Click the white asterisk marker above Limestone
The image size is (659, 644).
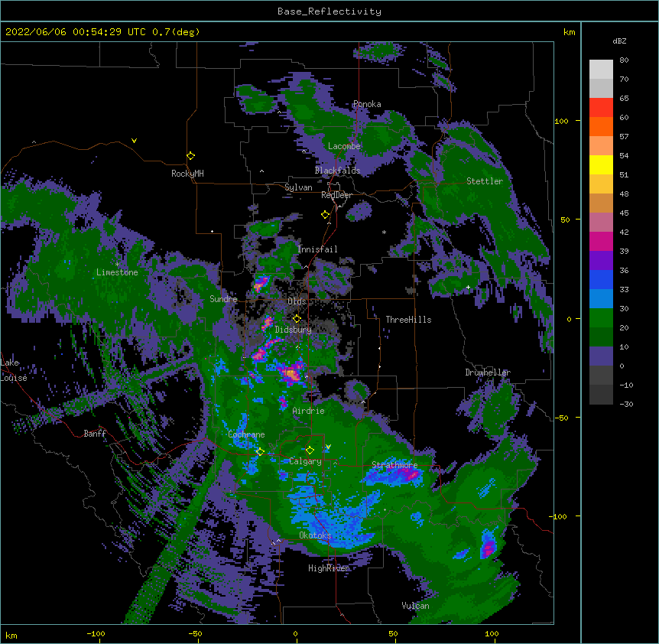pos(117,265)
